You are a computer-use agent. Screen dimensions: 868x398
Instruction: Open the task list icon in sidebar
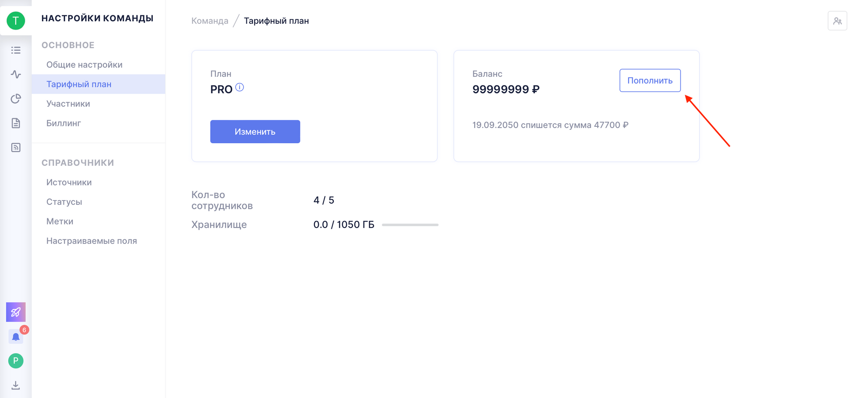[16, 50]
